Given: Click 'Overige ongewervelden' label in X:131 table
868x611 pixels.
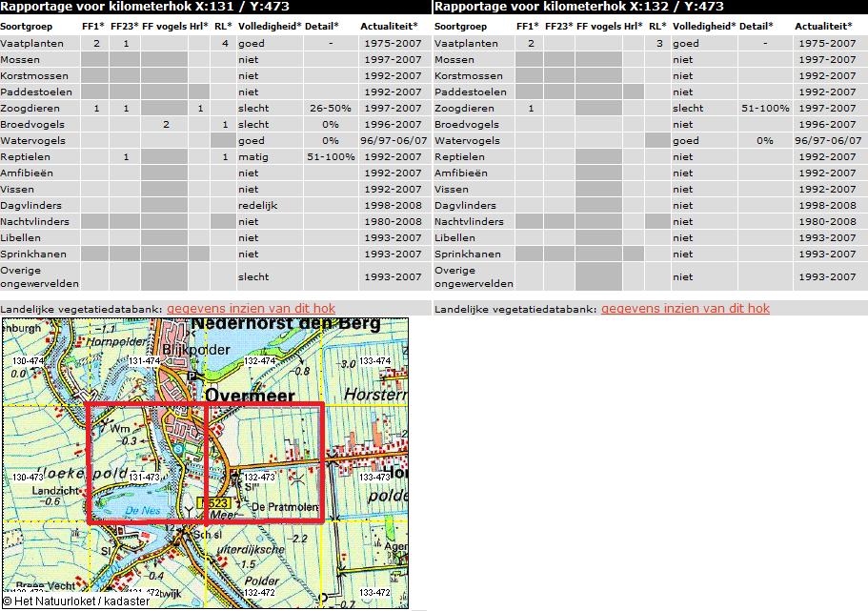Looking at the screenshot, I should 39,276.
